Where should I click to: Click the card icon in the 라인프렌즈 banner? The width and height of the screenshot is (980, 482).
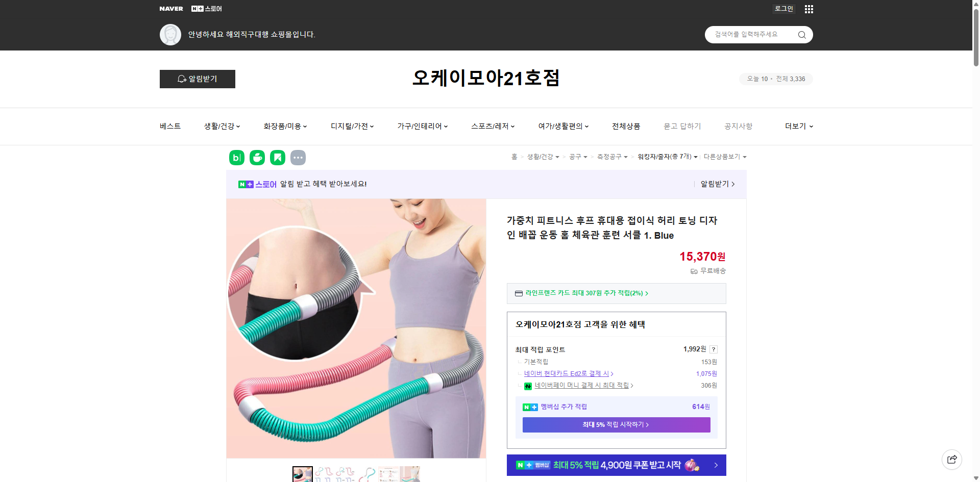pos(519,293)
